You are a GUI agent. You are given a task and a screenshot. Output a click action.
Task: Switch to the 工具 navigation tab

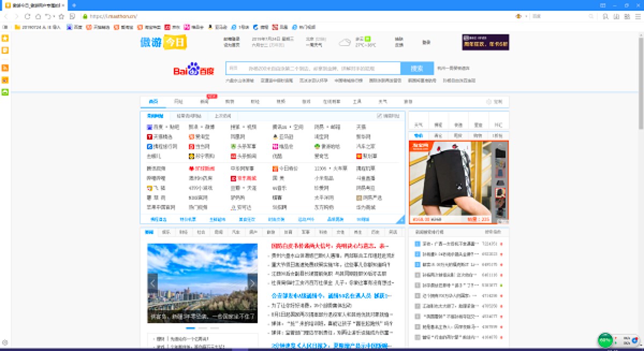(x=356, y=101)
